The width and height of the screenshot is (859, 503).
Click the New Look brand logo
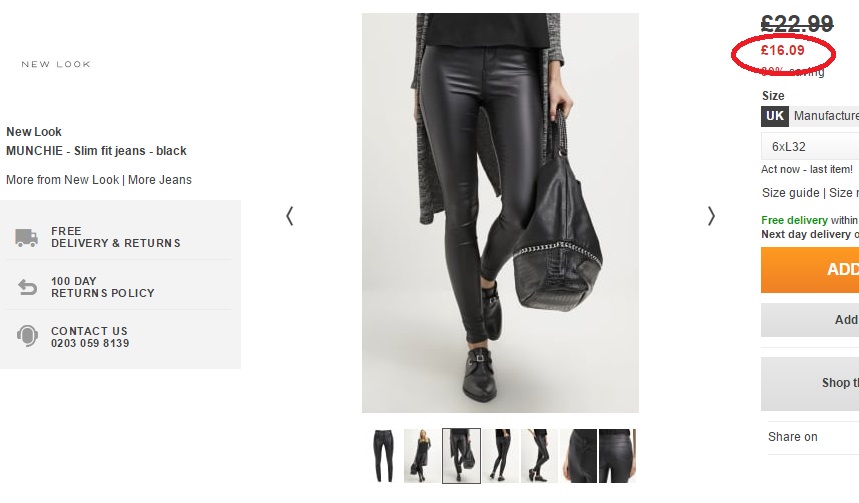pos(56,64)
